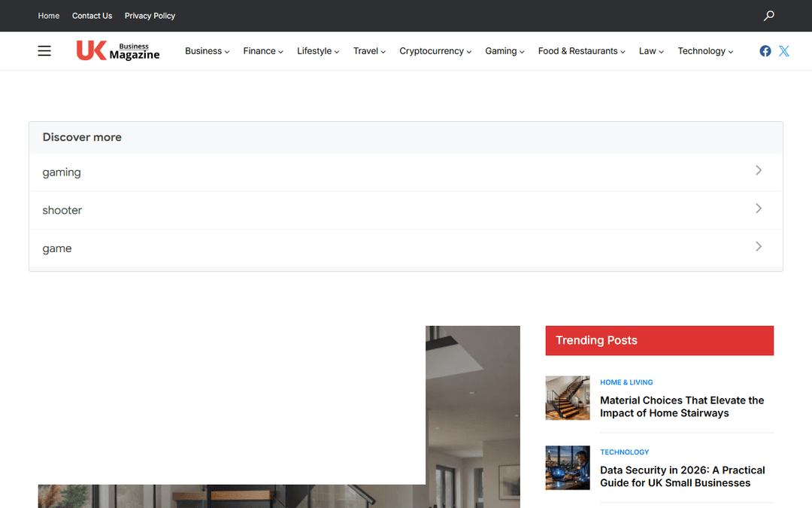Read 'Material Choices That Elevate' stairways article

(x=682, y=407)
